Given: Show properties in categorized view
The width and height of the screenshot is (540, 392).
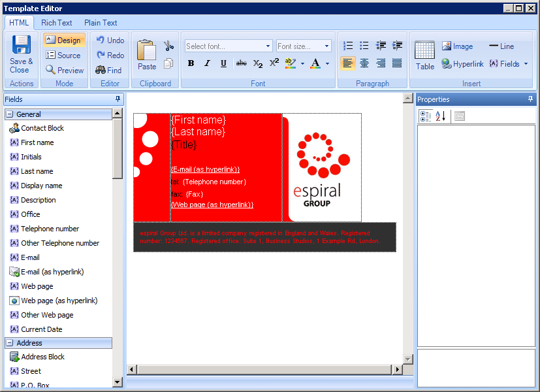Looking at the screenshot, I should coord(426,116).
